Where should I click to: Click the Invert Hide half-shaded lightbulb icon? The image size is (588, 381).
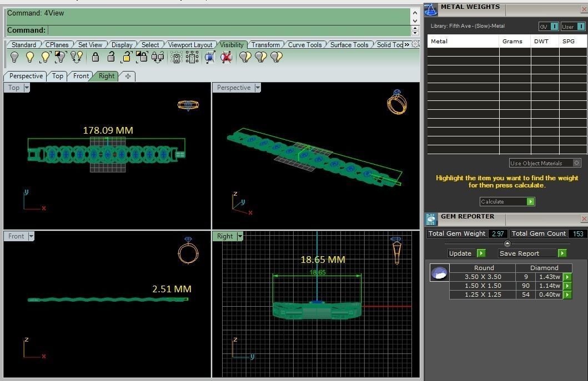click(x=61, y=57)
